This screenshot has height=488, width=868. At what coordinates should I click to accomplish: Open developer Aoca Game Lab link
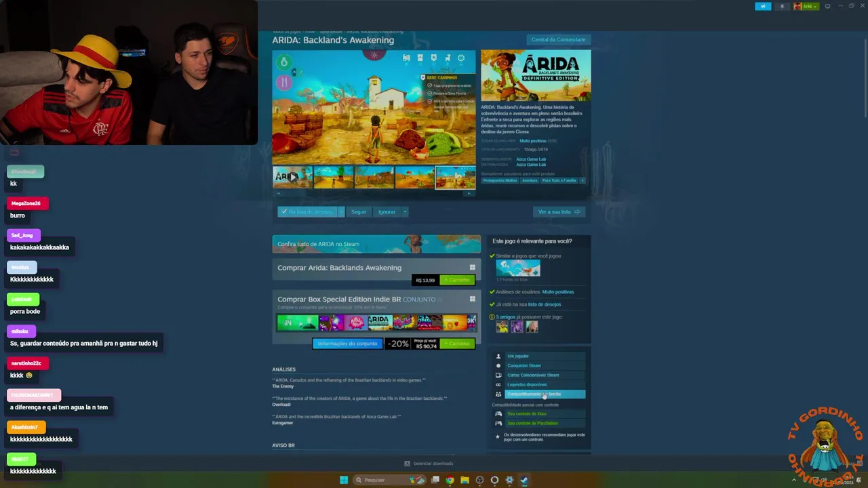531,159
